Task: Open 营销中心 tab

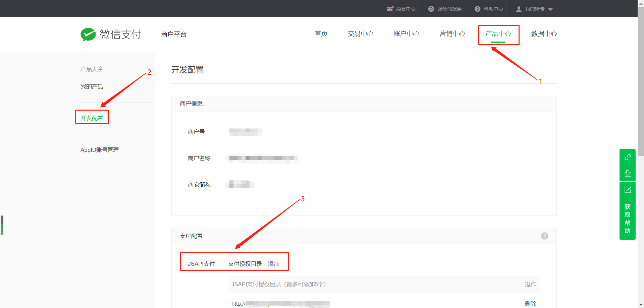Action: [x=452, y=34]
